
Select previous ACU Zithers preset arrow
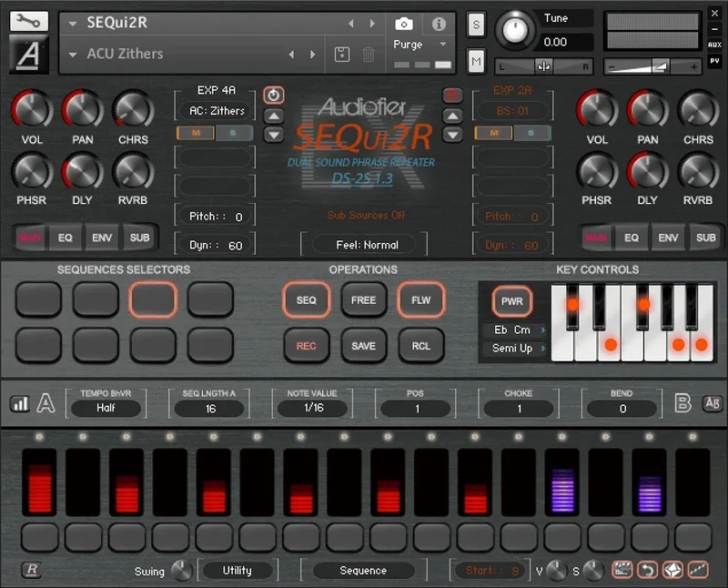click(x=291, y=55)
